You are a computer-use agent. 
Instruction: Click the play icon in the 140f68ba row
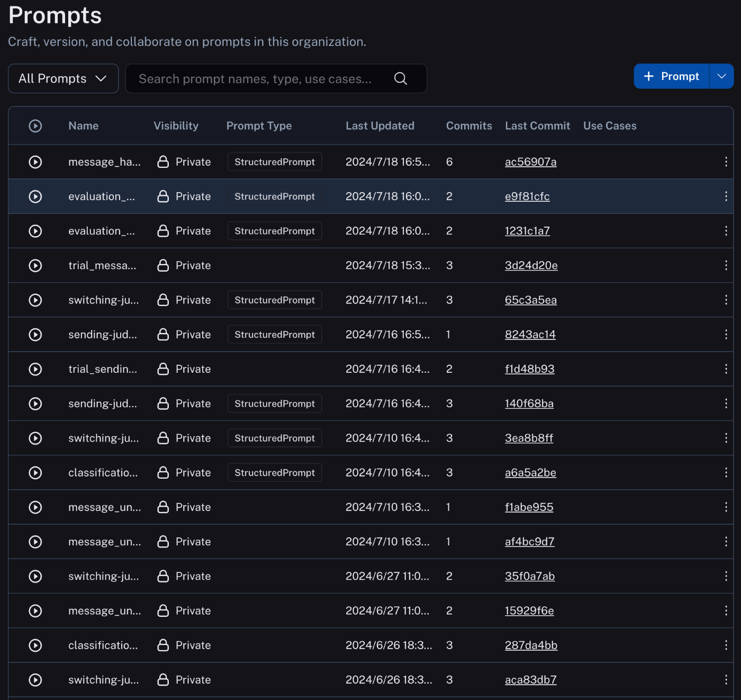tap(35, 403)
